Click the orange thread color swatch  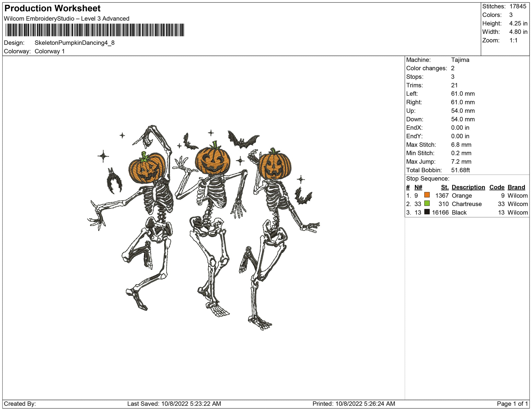click(427, 195)
